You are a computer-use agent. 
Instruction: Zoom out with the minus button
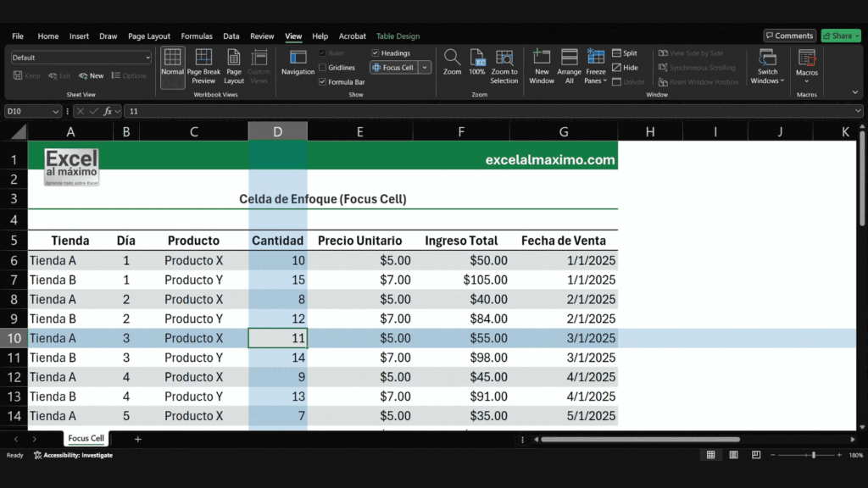773,455
